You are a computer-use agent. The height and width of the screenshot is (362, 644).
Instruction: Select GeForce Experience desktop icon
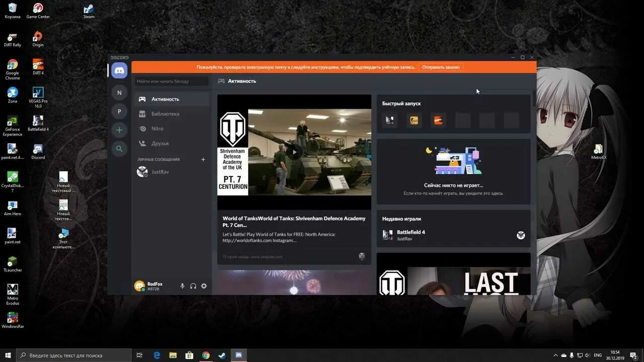tap(13, 126)
